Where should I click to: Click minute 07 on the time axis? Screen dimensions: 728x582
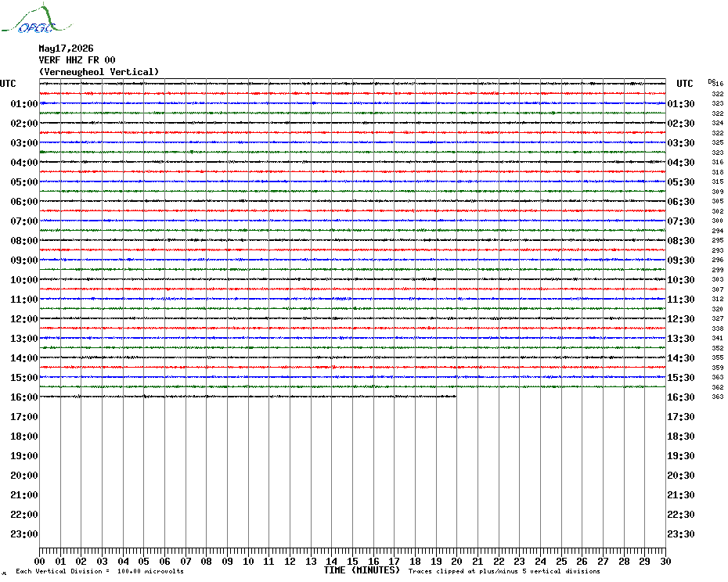point(186,561)
